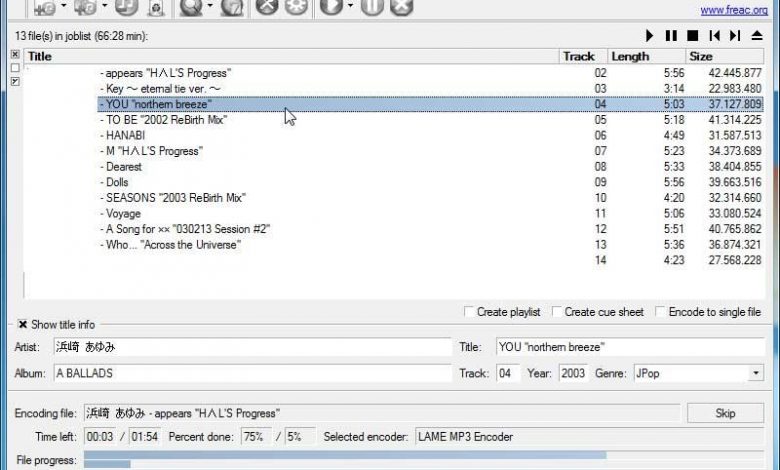Click the Remove selected title icon
The image size is (780, 470).
pos(126,7)
